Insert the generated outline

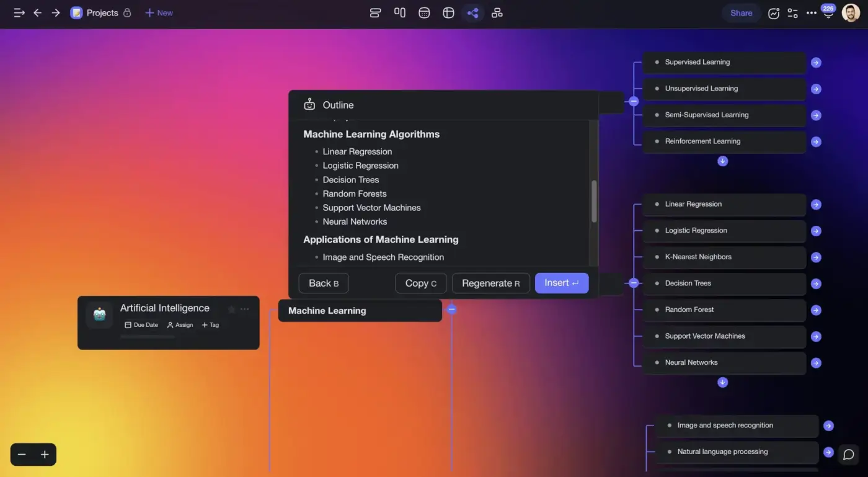[561, 283]
